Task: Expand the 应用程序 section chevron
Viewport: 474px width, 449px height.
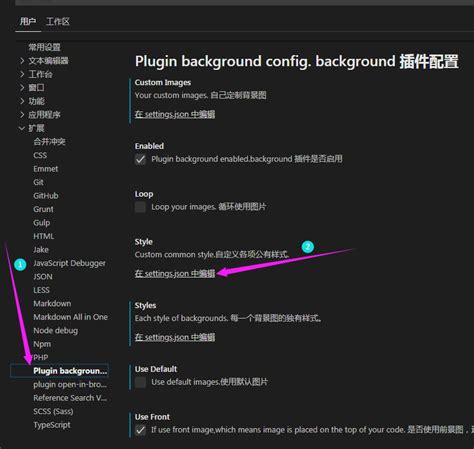Action: coord(22,115)
